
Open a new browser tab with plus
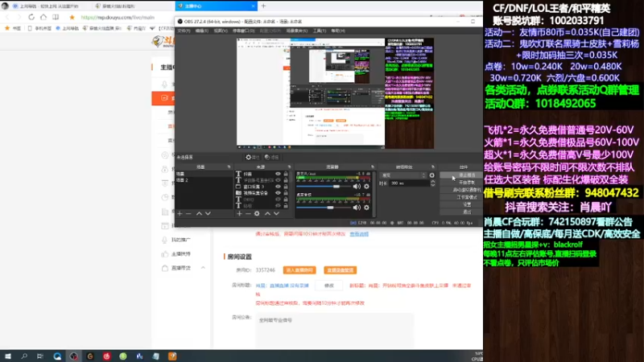point(263,6)
